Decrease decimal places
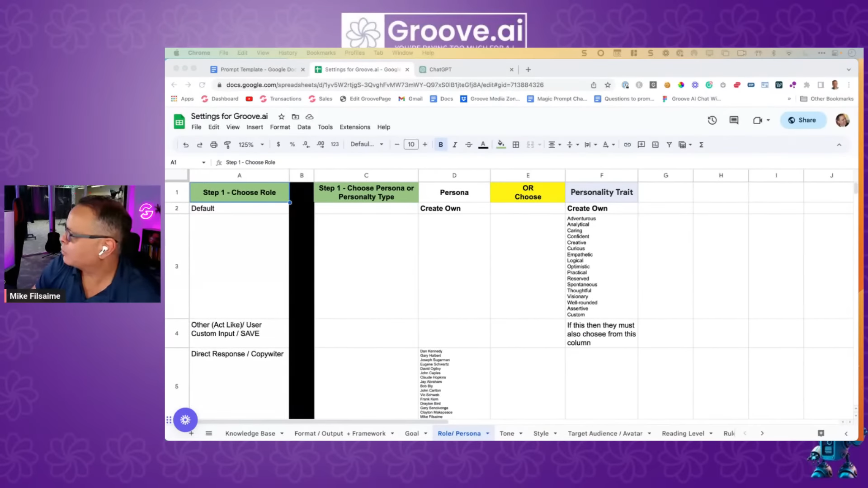The image size is (868, 488). pos(306,145)
